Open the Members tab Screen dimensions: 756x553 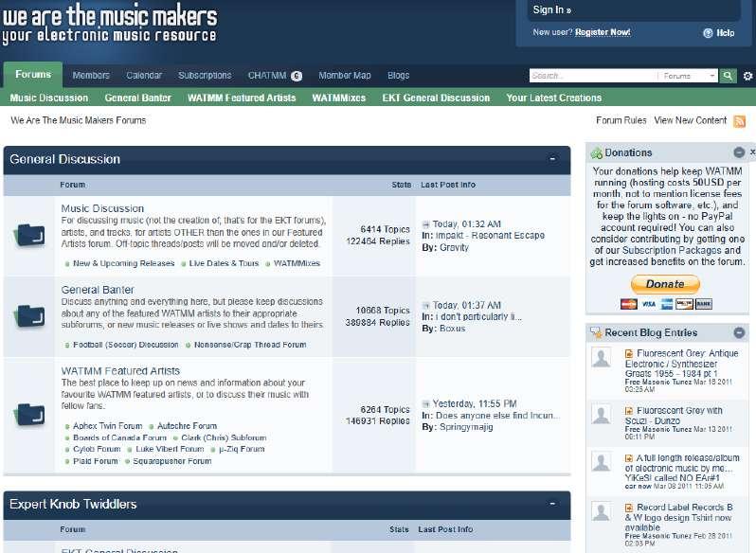click(x=91, y=76)
